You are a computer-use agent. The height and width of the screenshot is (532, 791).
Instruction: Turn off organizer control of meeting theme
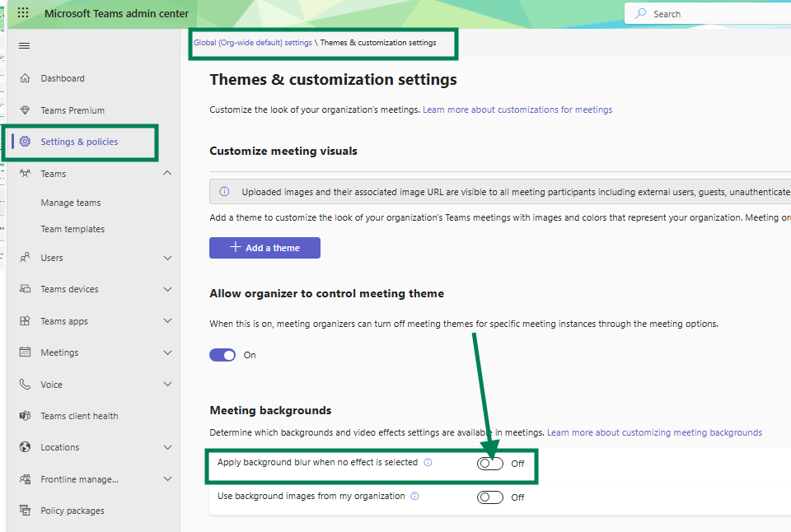[222, 355]
